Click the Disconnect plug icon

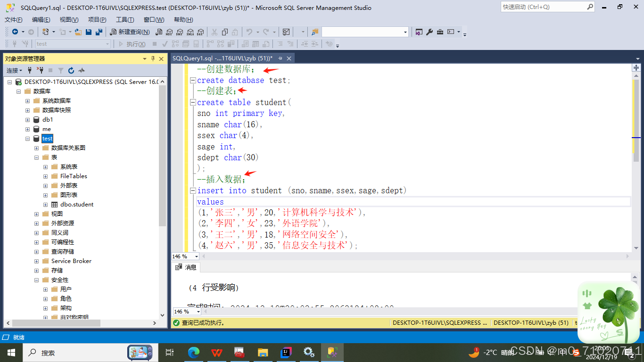(x=40, y=70)
